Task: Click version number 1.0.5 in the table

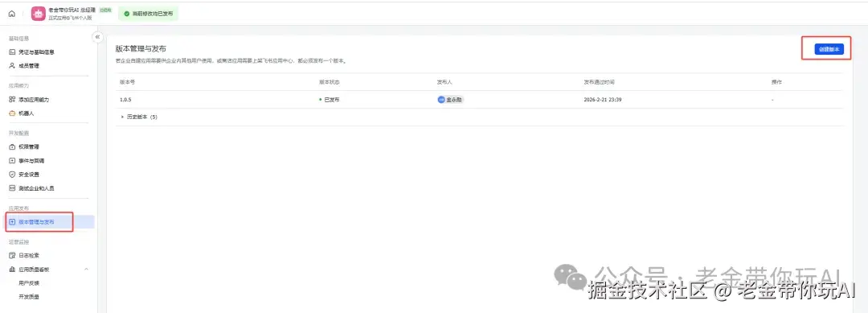Action: (x=125, y=100)
